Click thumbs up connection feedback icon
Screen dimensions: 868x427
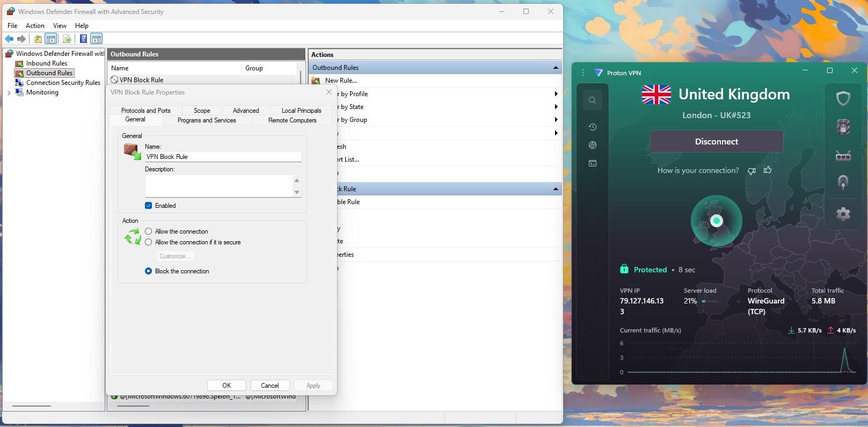(768, 170)
